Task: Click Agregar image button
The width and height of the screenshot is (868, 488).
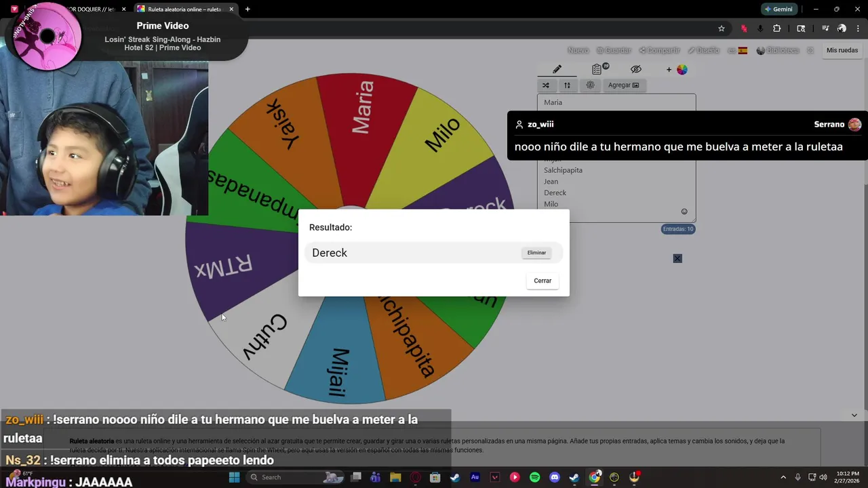Action: (x=623, y=85)
